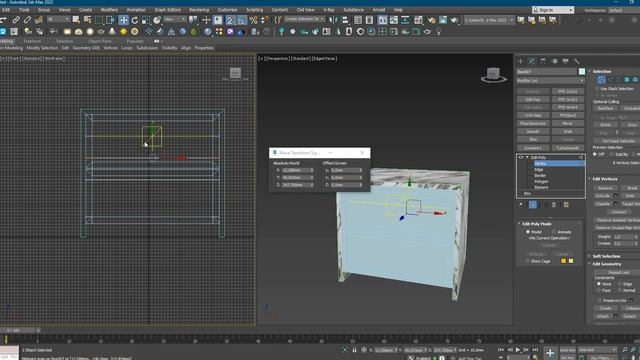
Task: Open the Sign In dropdown
Action: (553, 10)
